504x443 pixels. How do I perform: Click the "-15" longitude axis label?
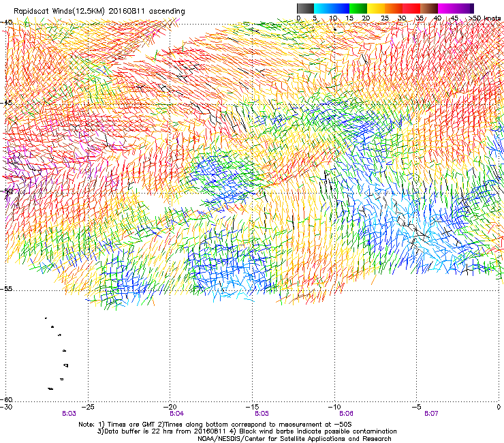pos(252,407)
